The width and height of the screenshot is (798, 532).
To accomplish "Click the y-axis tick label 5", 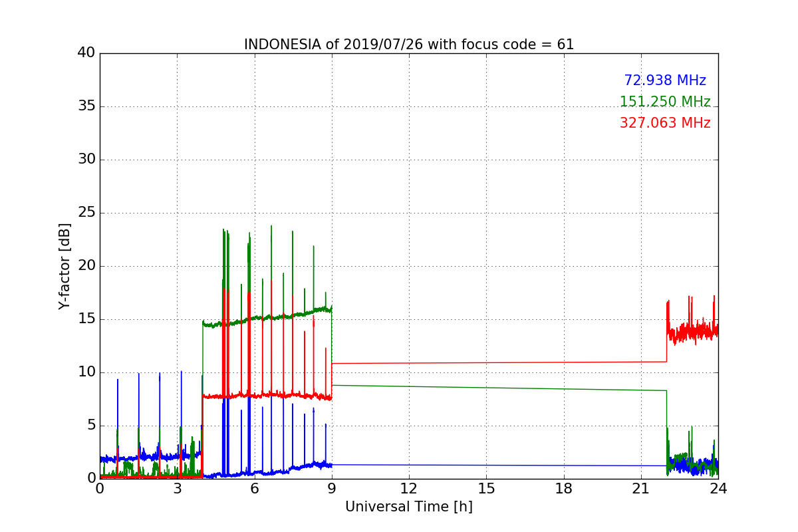I will 91,426.
